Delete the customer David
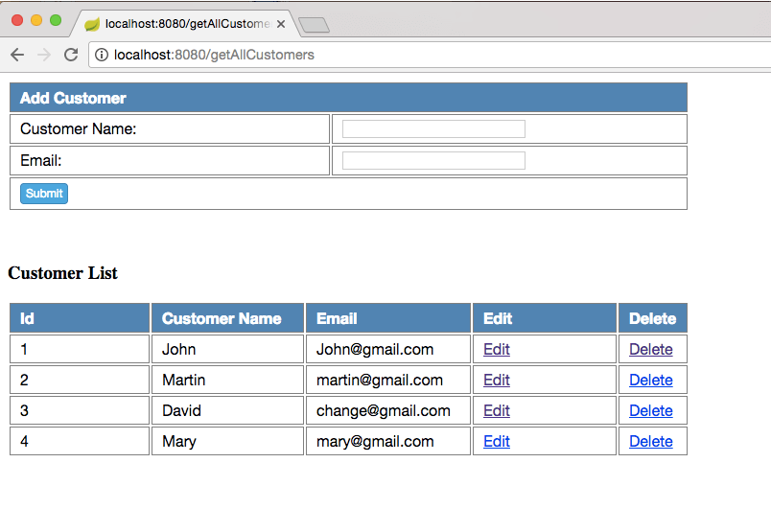 [650, 411]
